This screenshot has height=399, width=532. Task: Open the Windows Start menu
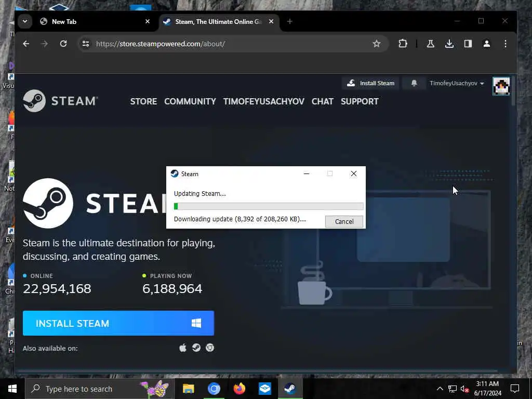tap(12, 389)
